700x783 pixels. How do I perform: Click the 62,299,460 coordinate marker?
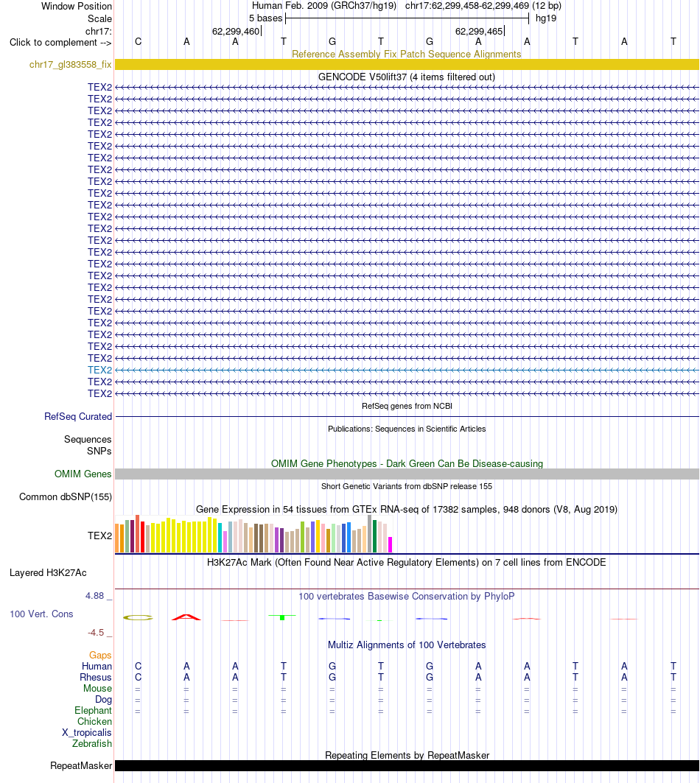pyautogui.click(x=236, y=31)
